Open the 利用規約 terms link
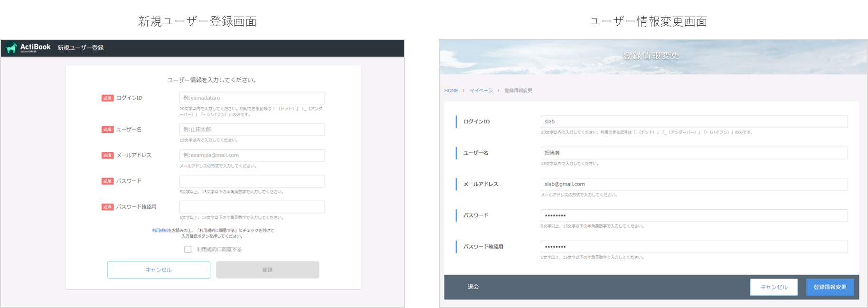 click(x=160, y=230)
